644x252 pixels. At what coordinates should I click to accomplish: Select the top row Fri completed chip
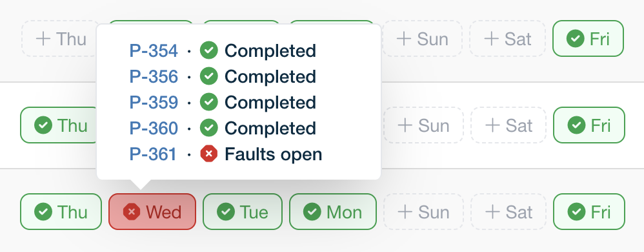point(588,39)
